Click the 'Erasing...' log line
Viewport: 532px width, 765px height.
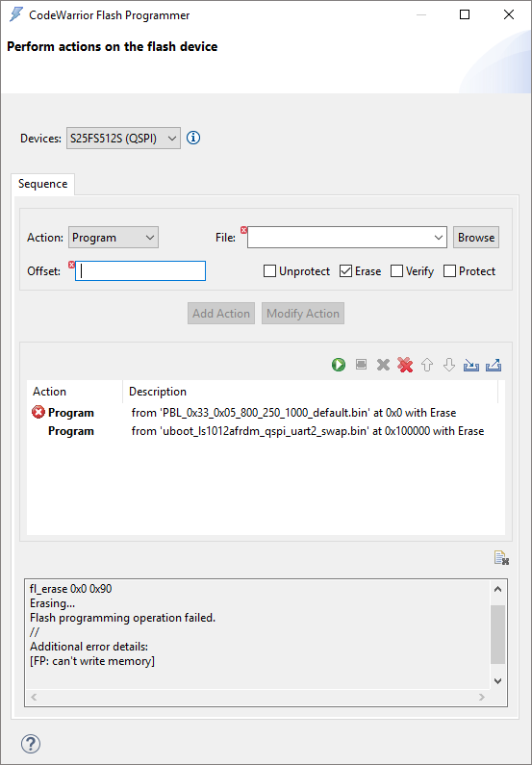point(52,603)
